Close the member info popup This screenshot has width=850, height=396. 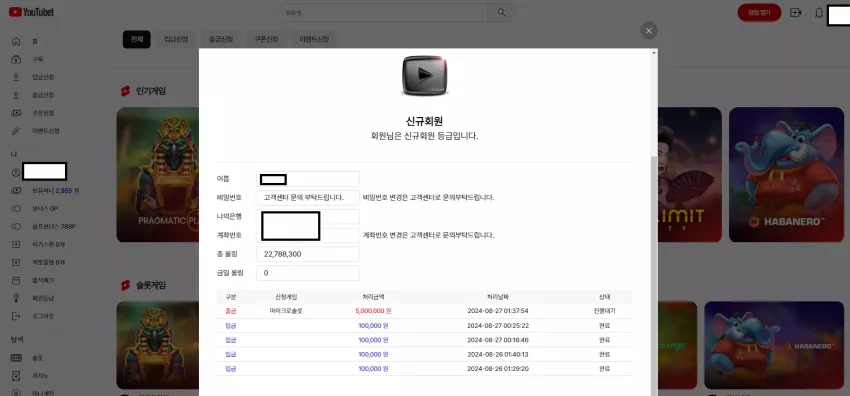click(648, 31)
